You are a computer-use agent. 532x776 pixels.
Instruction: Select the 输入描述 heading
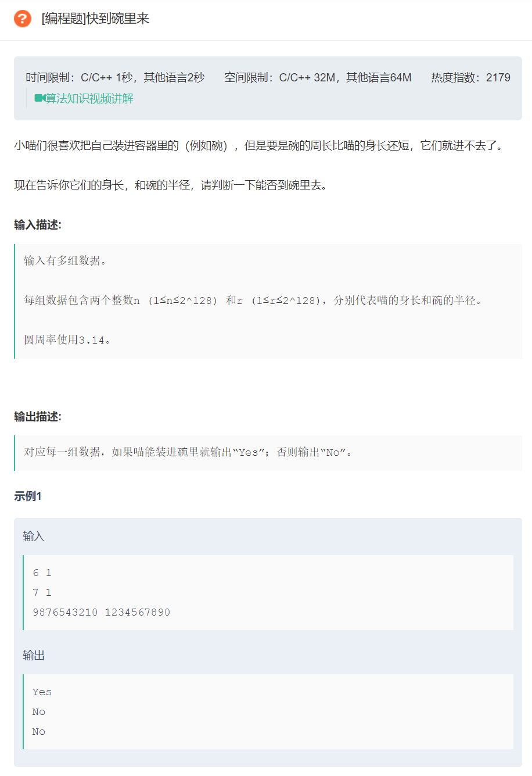point(38,225)
